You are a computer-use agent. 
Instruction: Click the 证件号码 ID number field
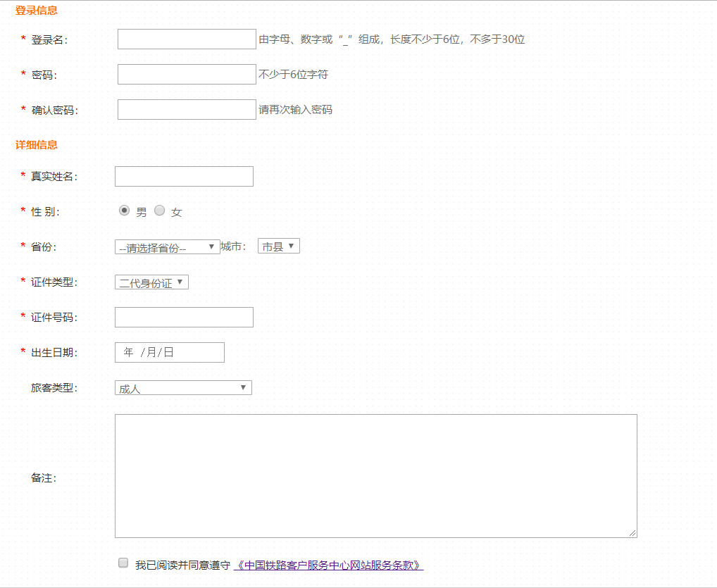tap(184, 318)
